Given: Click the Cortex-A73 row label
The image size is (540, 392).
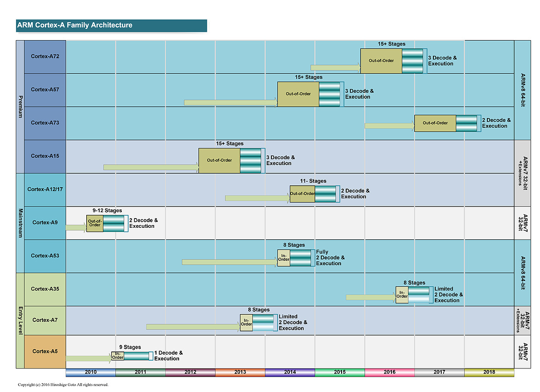Looking at the screenshot, I should [45, 123].
